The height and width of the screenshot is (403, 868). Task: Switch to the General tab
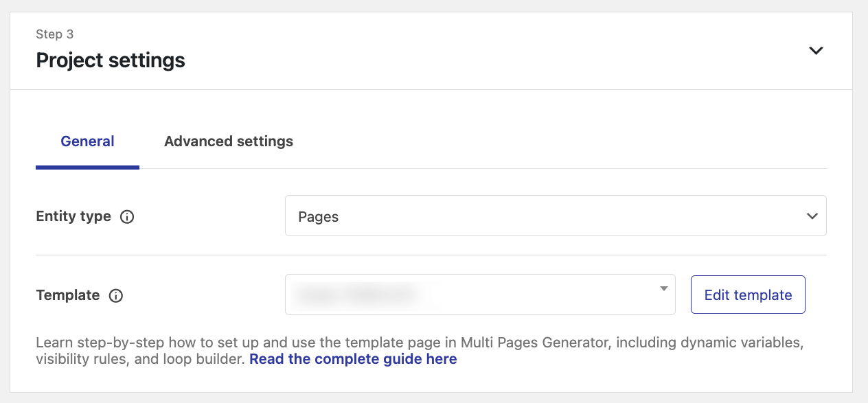87,141
